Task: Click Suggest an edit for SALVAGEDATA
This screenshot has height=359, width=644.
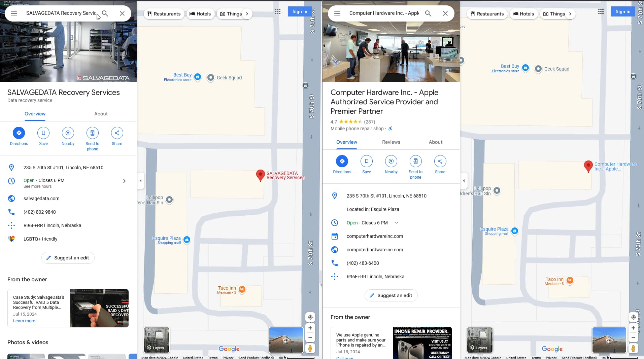Action: (68, 258)
